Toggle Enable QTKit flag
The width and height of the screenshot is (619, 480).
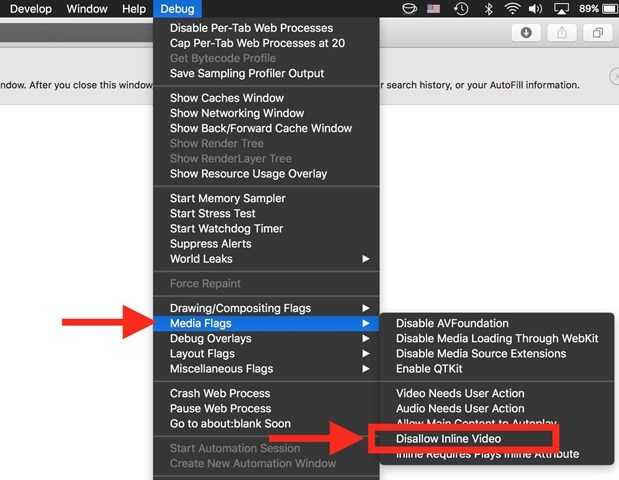[497, 369]
